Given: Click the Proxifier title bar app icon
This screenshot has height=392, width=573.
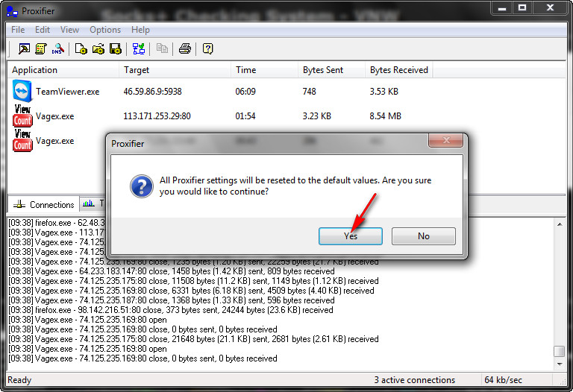Looking at the screenshot, I should point(12,11).
